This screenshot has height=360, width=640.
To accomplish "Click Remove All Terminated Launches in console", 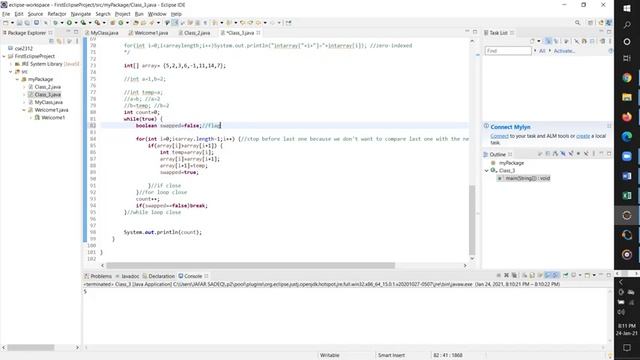I will [x=514, y=276].
